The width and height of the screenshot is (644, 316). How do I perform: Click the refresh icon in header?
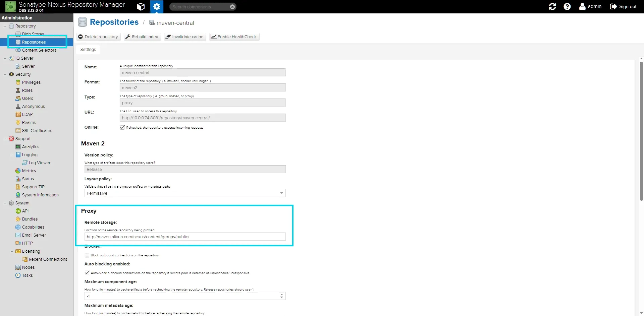coord(552,7)
